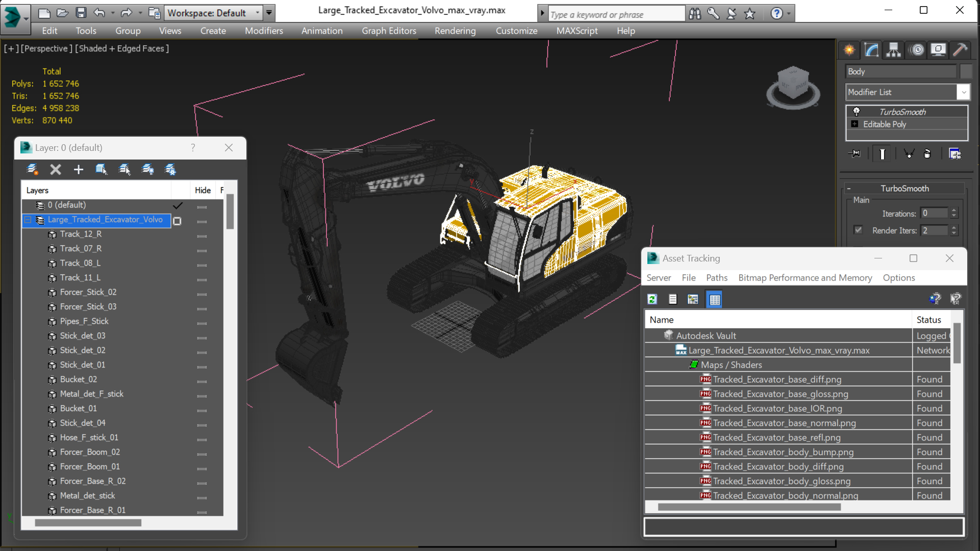The height and width of the screenshot is (551, 980).
Task: Open the Help icon dropdown arrow
Action: coord(789,14)
